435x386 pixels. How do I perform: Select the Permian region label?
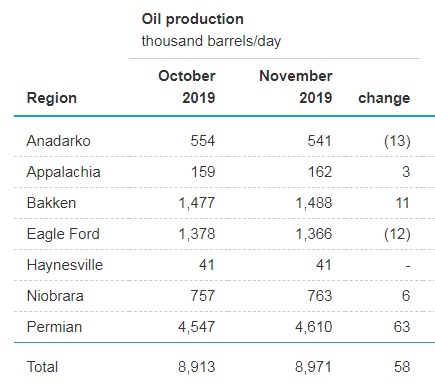tap(54, 327)
